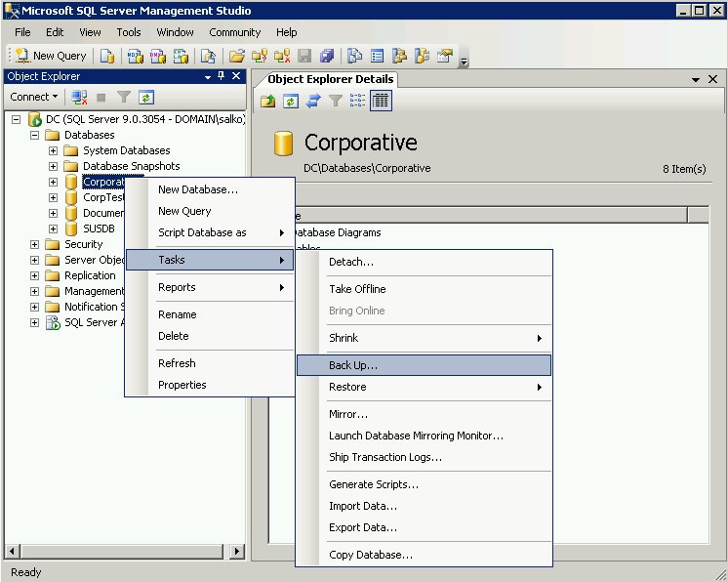Click the Ready status bar text
The height and width of the screenshot is (582, 728).
26,572
